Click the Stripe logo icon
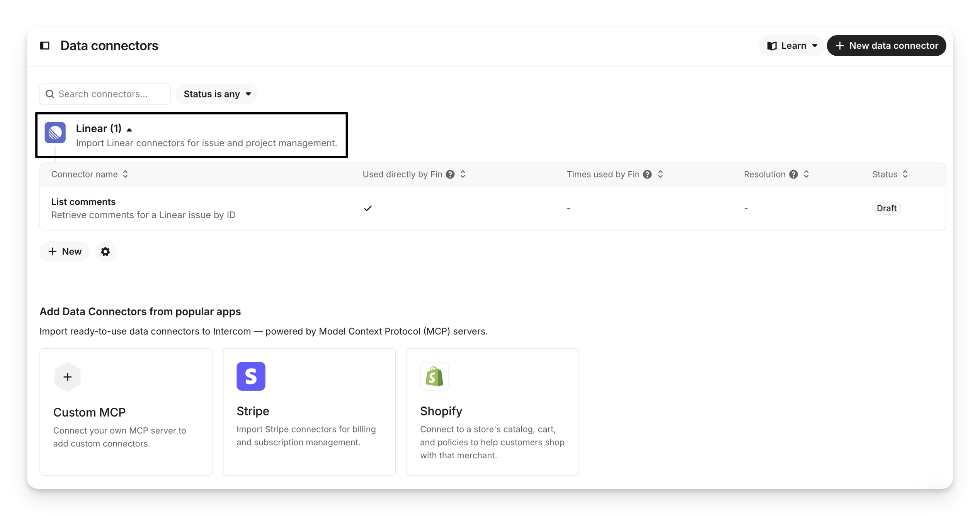Screen dimensions: 980x516 point(251,376)
